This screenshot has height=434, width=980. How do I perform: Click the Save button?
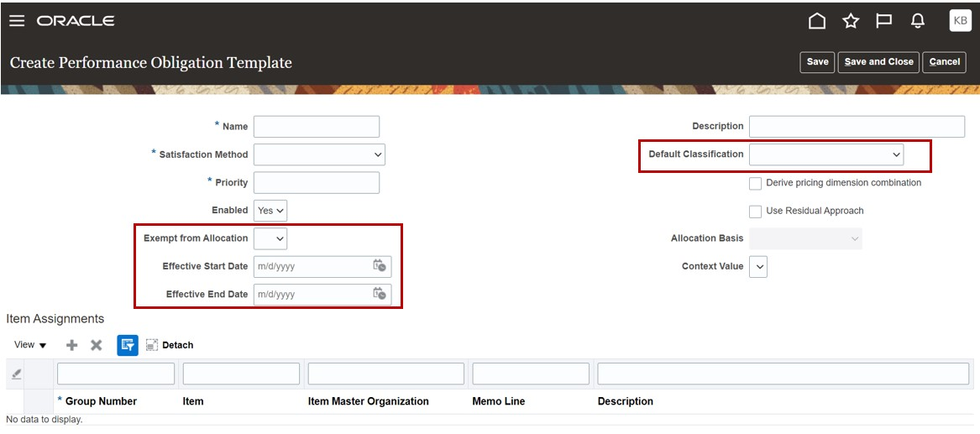coord(817,62)
